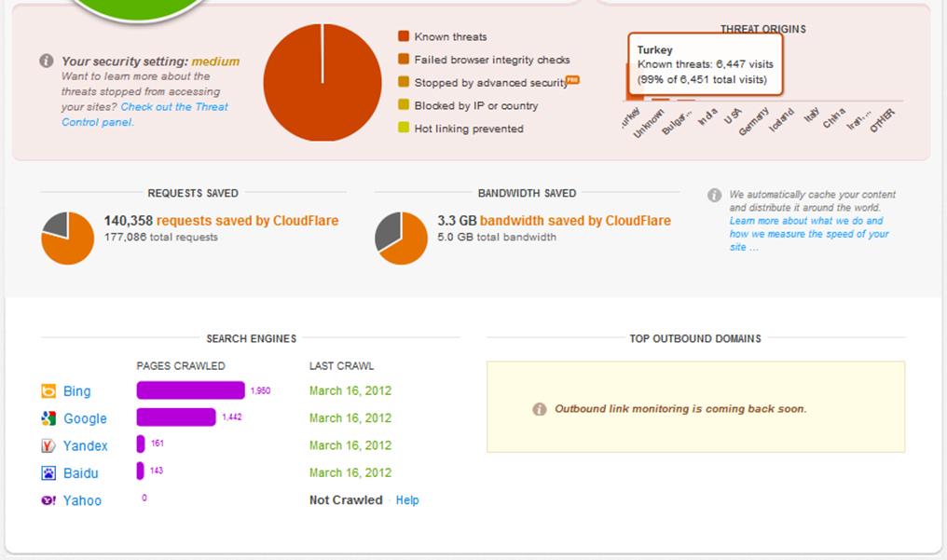947x560 pixels.
Task: Open the Bing search engine link
Action: point(76,391)
